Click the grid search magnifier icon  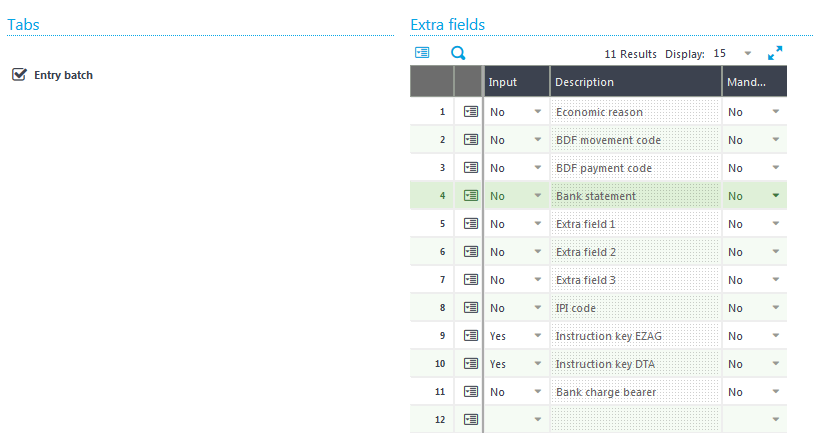pos(458,53)
